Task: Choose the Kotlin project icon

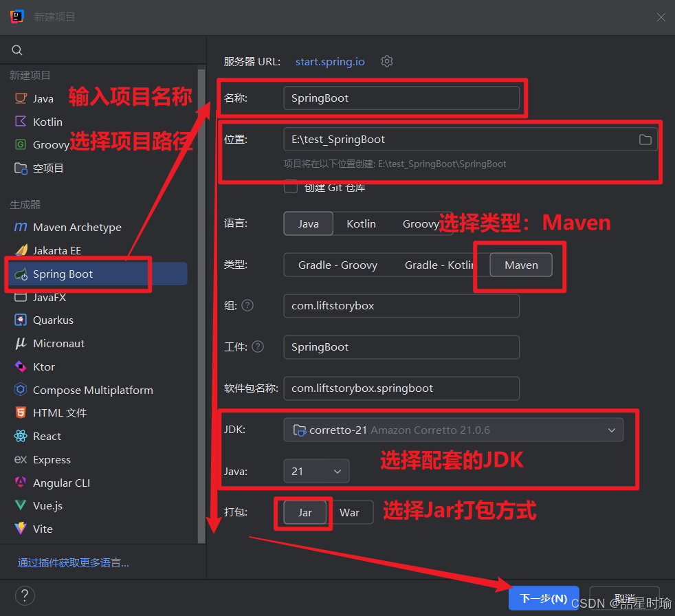Action: point(21,122)
